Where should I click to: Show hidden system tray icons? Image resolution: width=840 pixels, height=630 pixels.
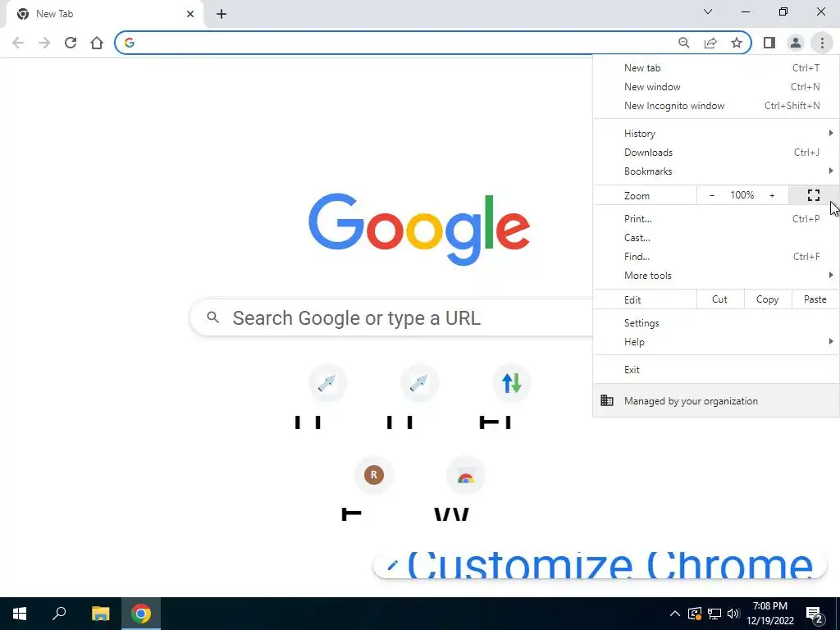pyautogui.click(x=675, y=614)
